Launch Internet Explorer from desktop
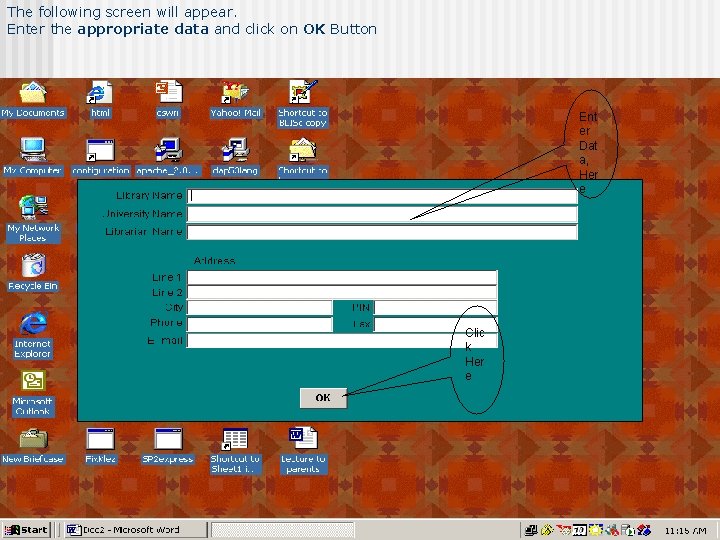The width and height of the screenshot is (720, 540). point(33,335)
